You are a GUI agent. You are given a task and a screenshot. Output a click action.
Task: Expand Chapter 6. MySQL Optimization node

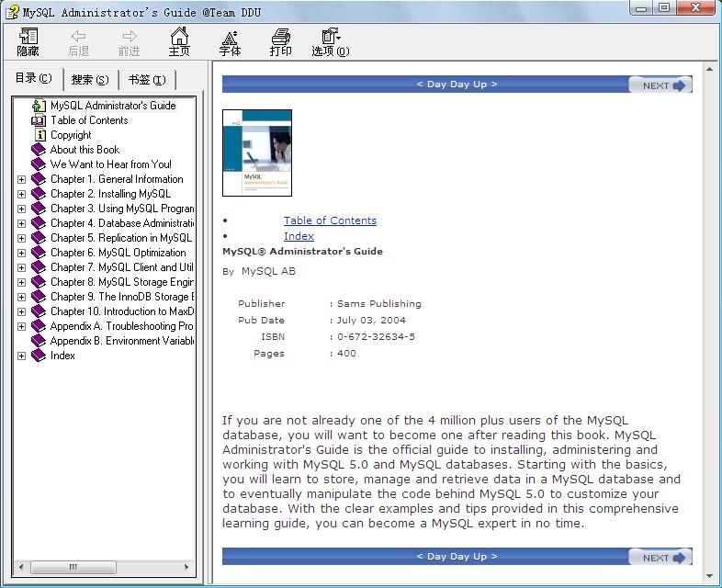21,253
